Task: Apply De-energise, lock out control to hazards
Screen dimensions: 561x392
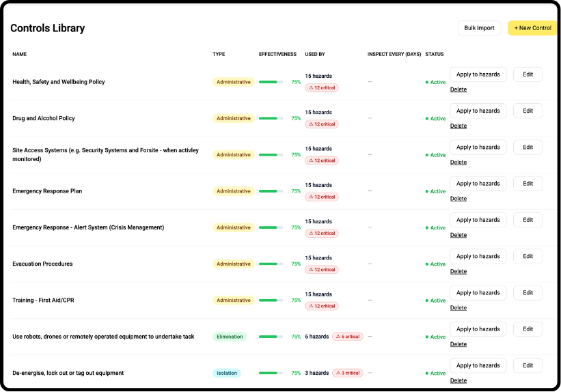Action: [478, 365]
